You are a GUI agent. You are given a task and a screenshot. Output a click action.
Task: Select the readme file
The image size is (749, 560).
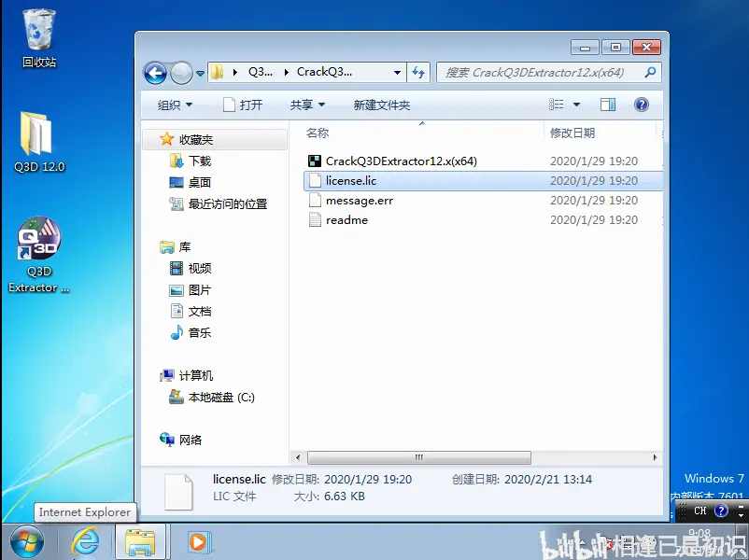click(x=346, y=220)
